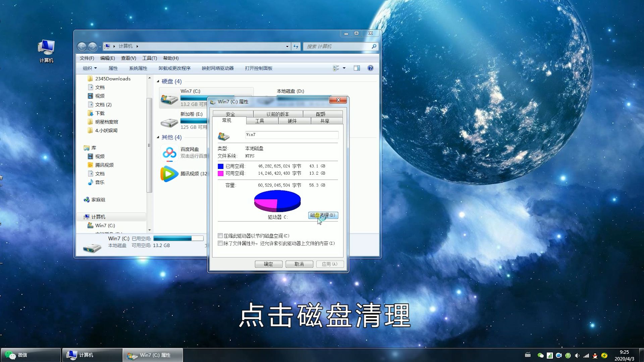
Task: Click the 属性 toolbar button
Action: 113,68
